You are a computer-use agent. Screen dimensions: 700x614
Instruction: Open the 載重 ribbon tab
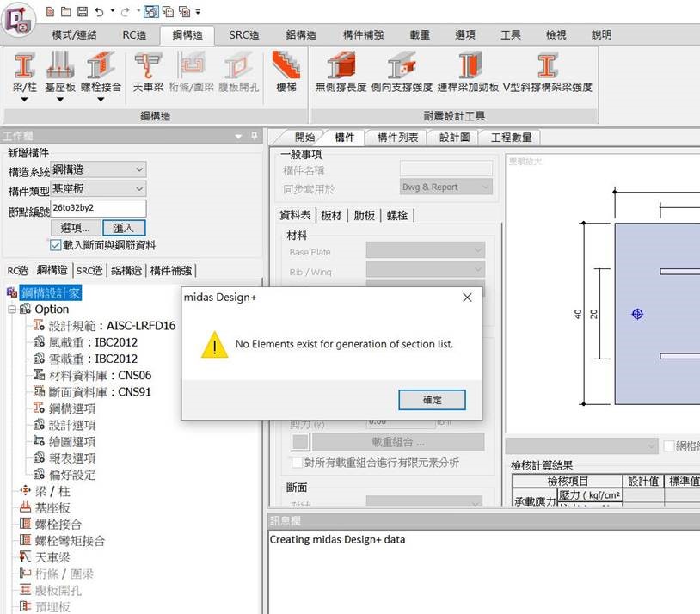[x=420, y=35]
